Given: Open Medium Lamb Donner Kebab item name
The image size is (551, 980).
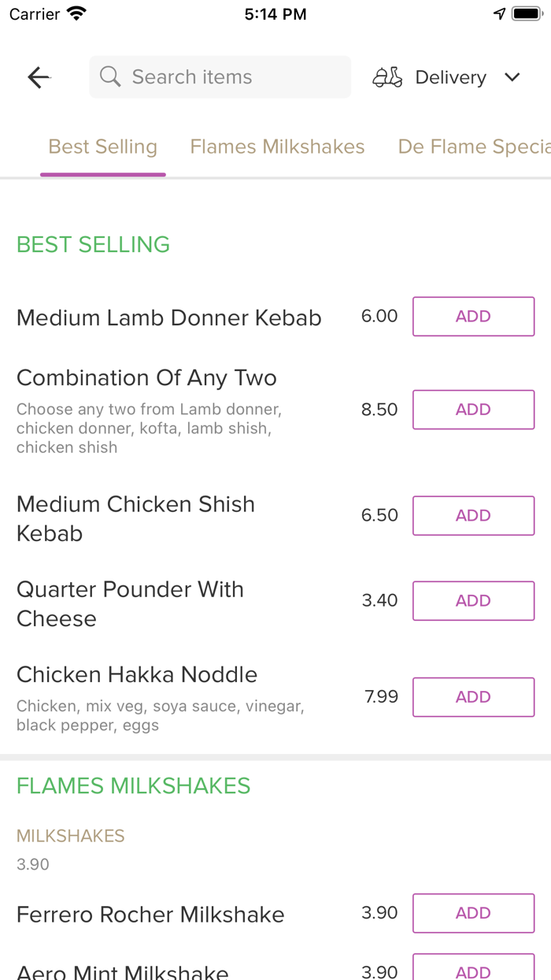Looking at the screenshot, I should 169,317.
